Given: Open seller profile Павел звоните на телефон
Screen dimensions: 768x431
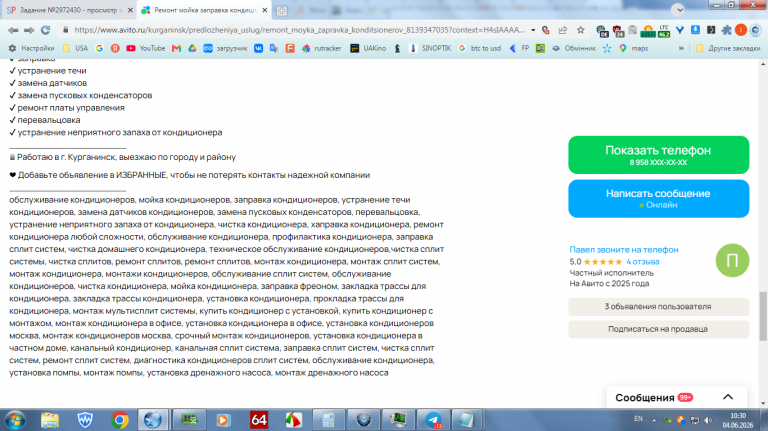Looking at the screenshot, I should pyautogui.click(x=624, y=249).
